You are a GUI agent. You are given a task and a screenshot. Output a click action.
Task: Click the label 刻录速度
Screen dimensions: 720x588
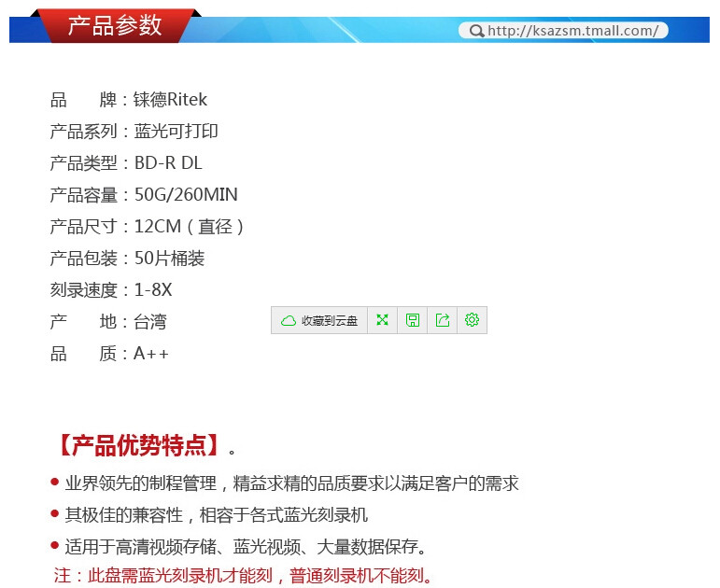point(83,290)
